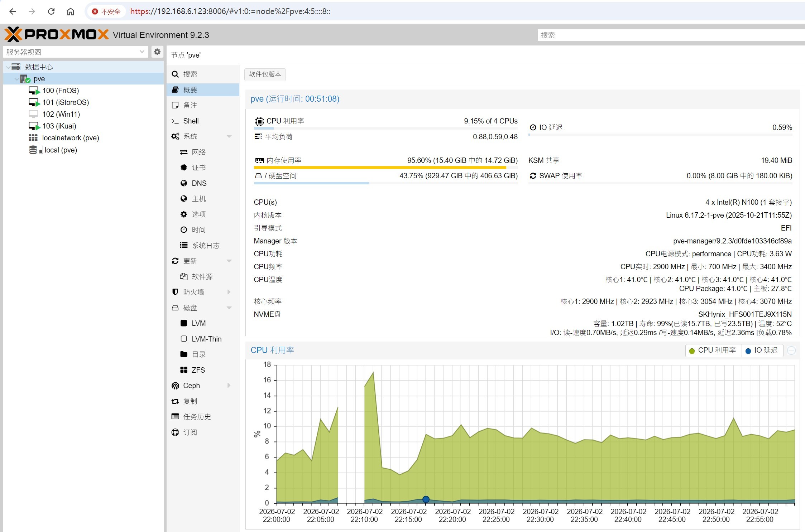
Task: Click the 软件包版本 button
Action: 265,74
